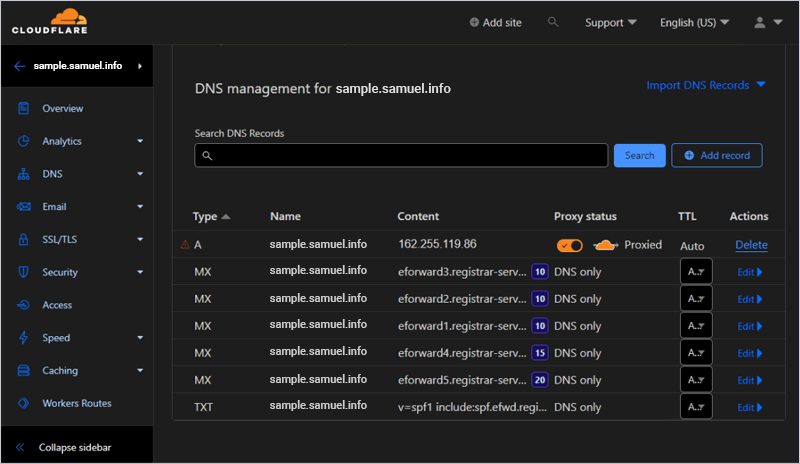Expand the Analytics sidebar section

(140, 141)
